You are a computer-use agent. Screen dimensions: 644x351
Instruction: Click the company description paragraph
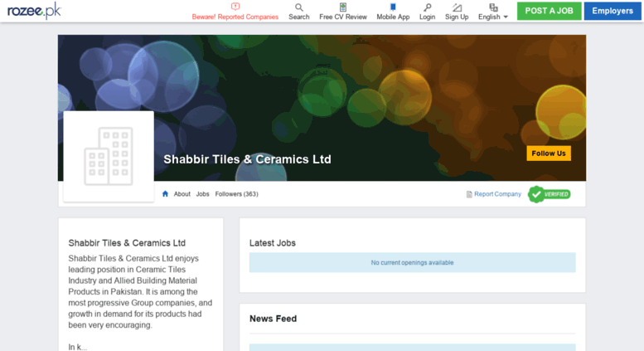coord(140,292)
